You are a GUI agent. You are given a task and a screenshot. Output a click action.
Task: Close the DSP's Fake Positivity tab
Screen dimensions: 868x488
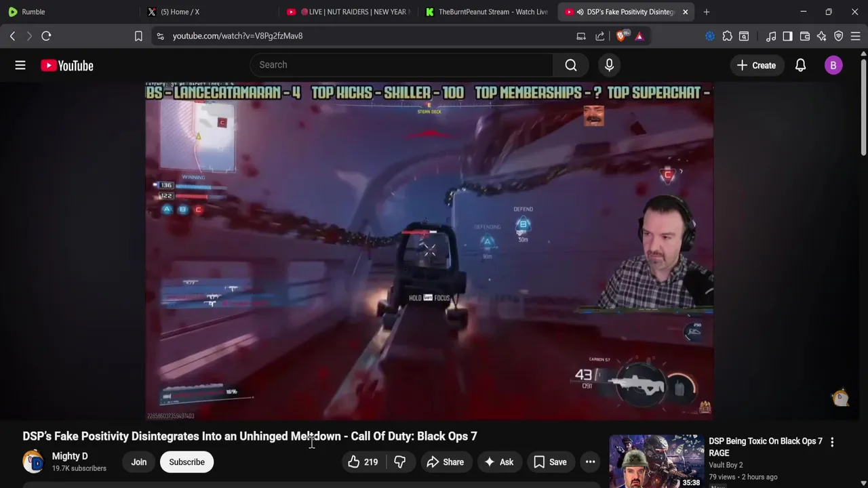685,12
